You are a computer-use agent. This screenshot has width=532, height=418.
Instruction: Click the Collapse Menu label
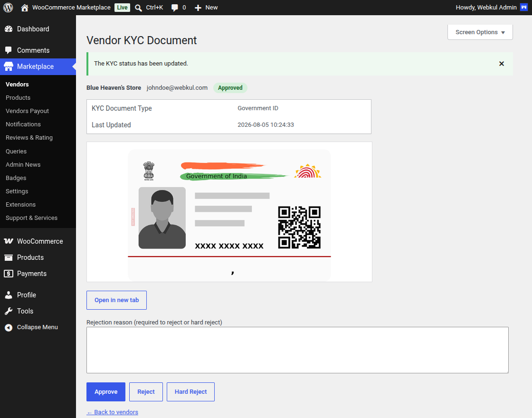38,327
